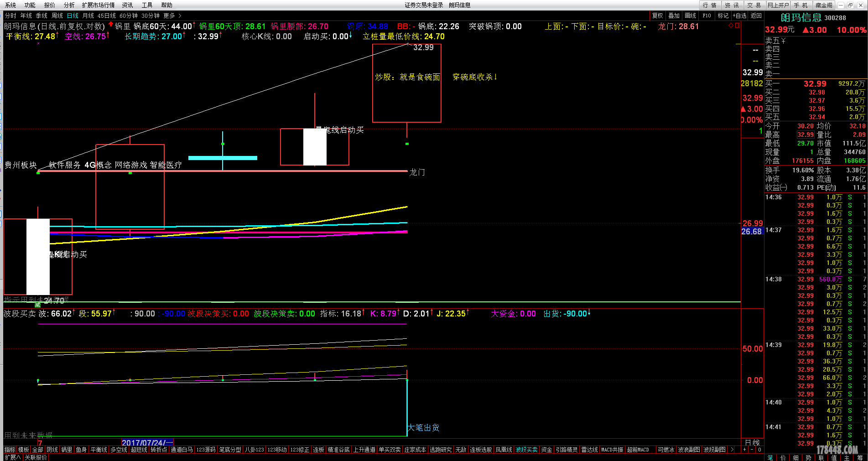This screenshot has width=868, height=461.
Task: Click the 网上开户 button
Action: (x=778, y=5)
